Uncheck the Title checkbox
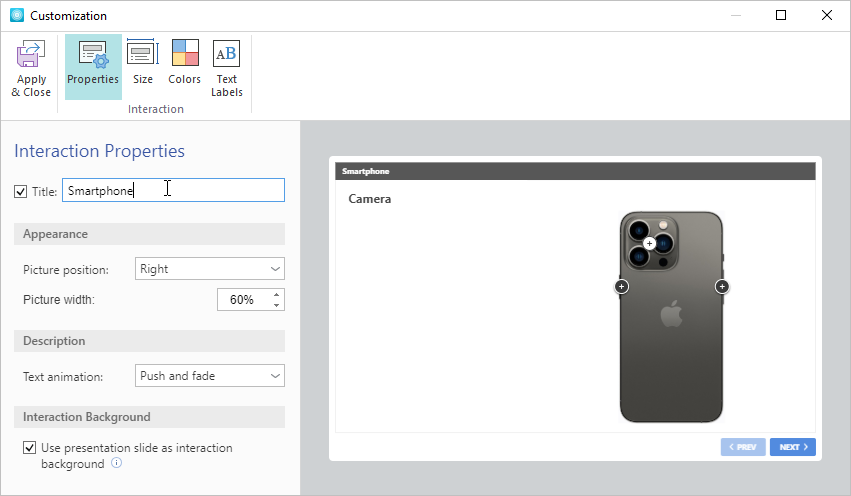The height and width of the screenshot is (496, 851). pos(21,191)
